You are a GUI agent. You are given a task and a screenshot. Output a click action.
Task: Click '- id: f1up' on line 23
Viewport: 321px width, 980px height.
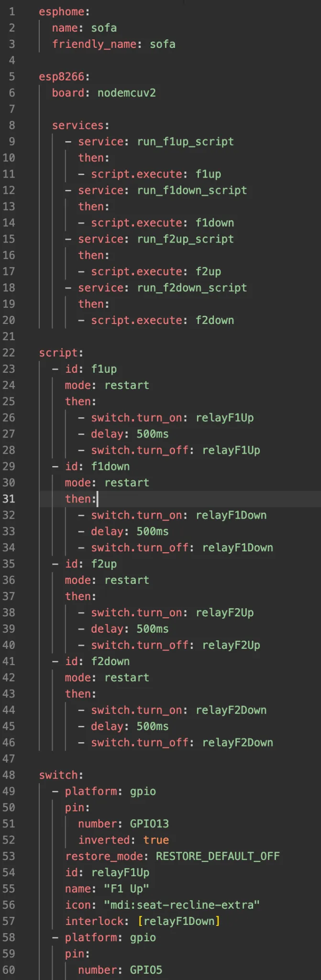84,369
